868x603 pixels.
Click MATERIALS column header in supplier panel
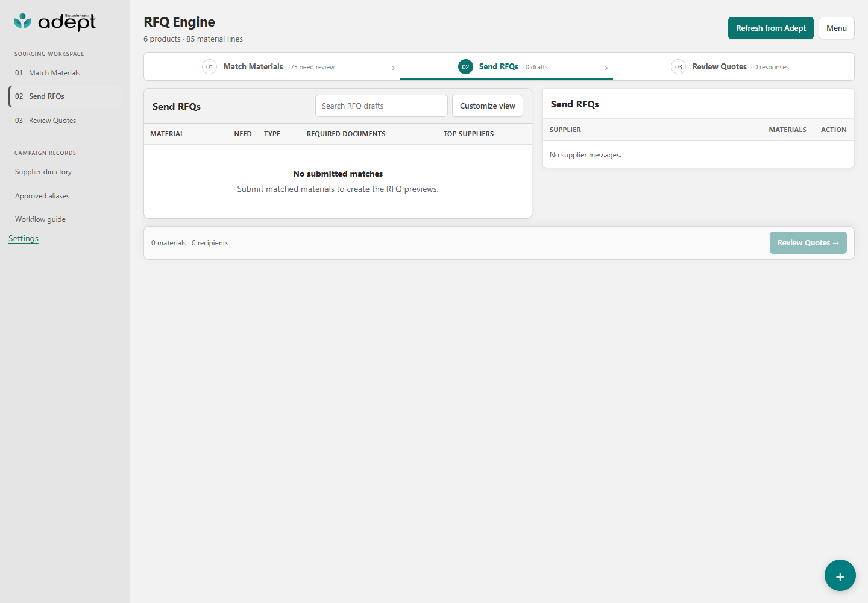coord(787,130)
